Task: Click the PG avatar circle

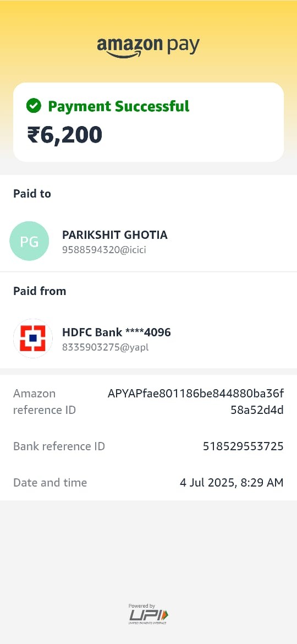Action: click(29, 241)
